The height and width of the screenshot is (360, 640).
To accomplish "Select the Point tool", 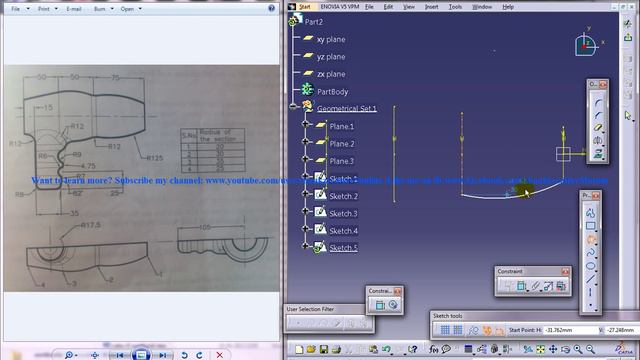I will (x=590, y=305).
